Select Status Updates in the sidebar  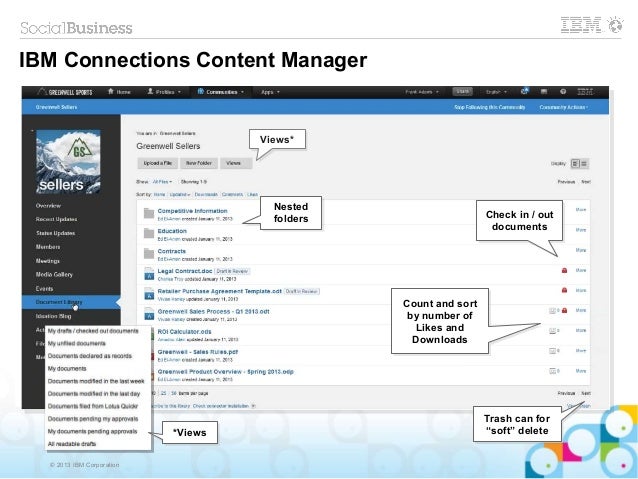click(55, 233)
